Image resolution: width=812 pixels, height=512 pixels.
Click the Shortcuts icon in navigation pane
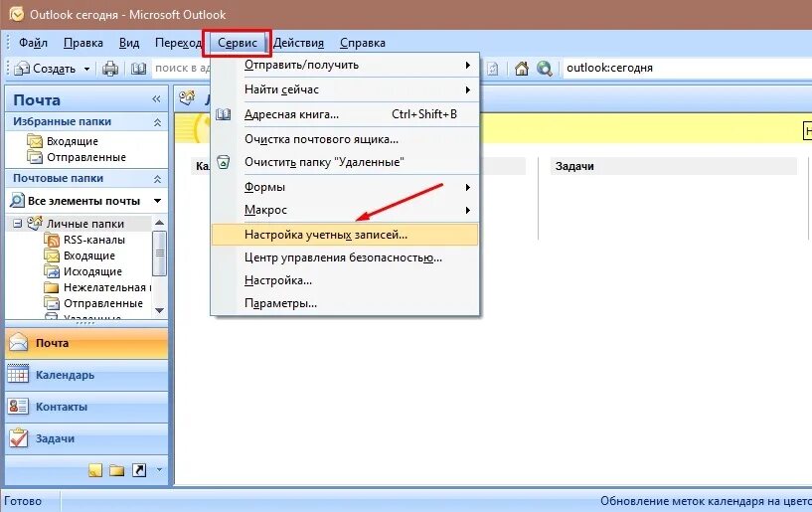139,470
